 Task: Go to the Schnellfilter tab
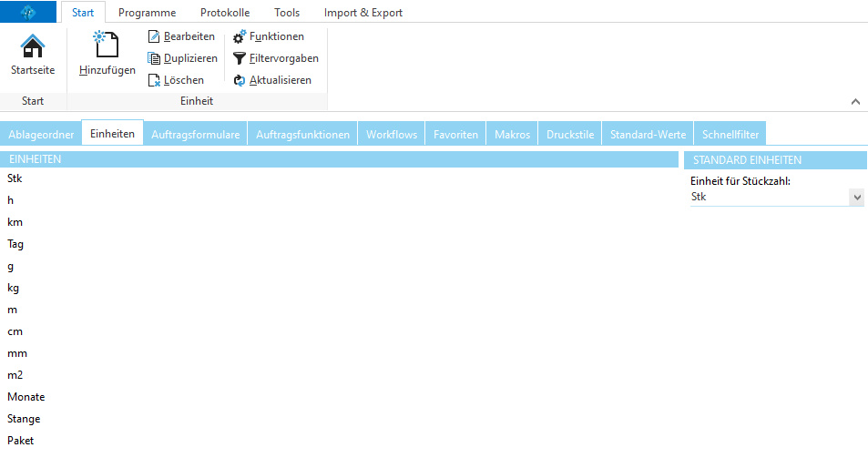pos(730,135)
